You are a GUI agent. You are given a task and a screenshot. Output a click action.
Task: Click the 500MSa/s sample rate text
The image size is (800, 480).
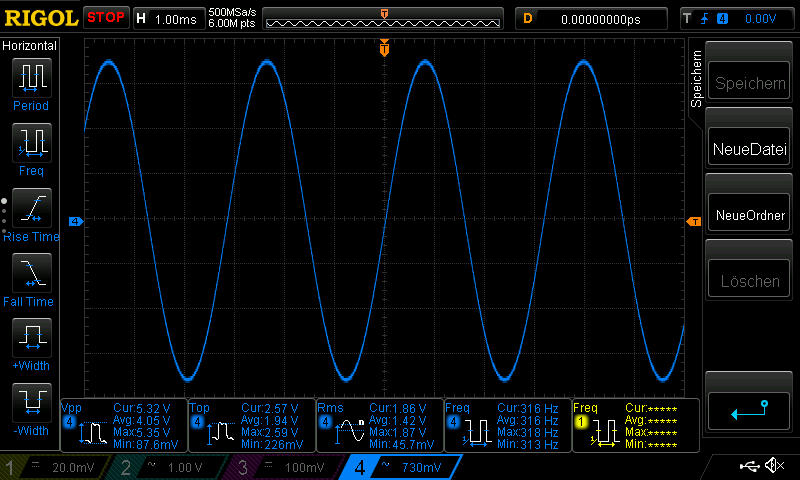(x=232, y=12)
